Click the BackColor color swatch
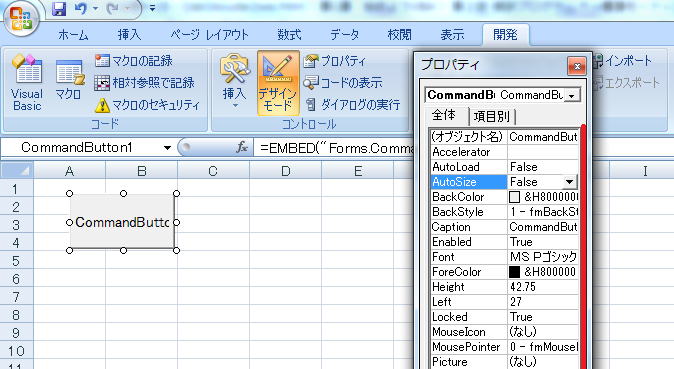 tap(514, 197)
